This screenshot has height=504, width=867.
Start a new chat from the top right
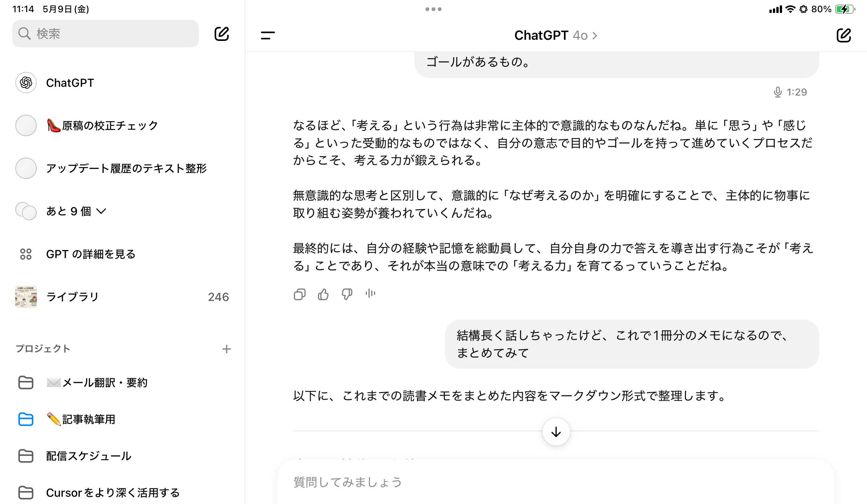click(x=843, y=35)
